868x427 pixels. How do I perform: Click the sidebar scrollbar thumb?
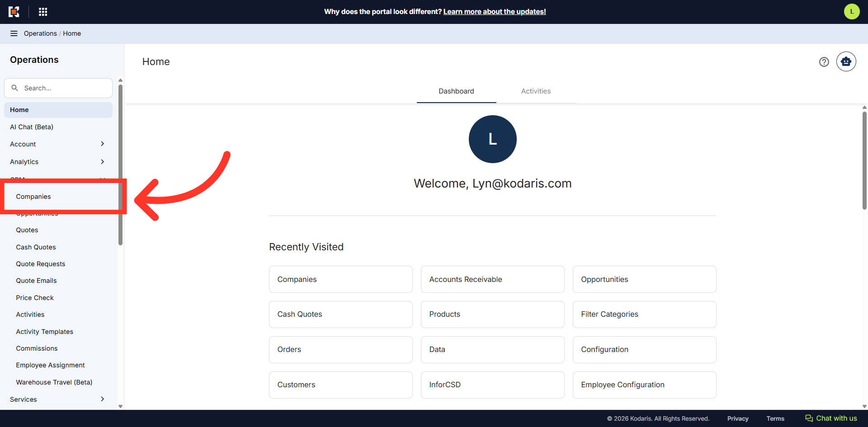(x=120, y=165)
